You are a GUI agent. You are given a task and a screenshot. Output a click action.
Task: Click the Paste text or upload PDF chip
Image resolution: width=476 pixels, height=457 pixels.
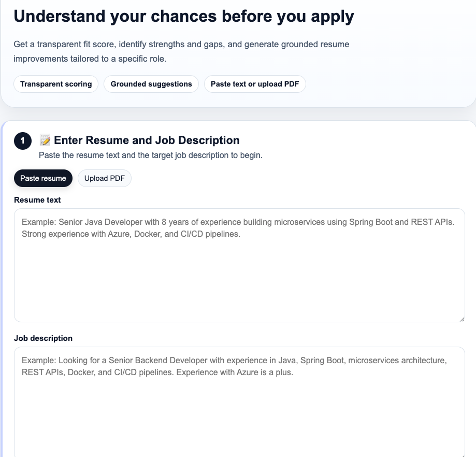coord(255,84)
